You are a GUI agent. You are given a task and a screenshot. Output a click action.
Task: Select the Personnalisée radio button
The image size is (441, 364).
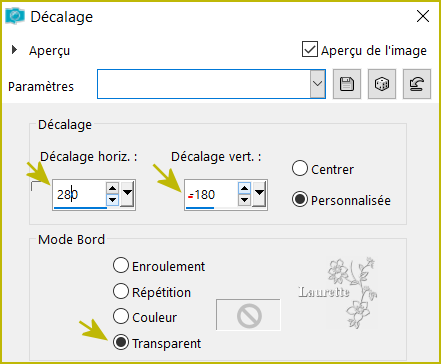pos(300,199)
